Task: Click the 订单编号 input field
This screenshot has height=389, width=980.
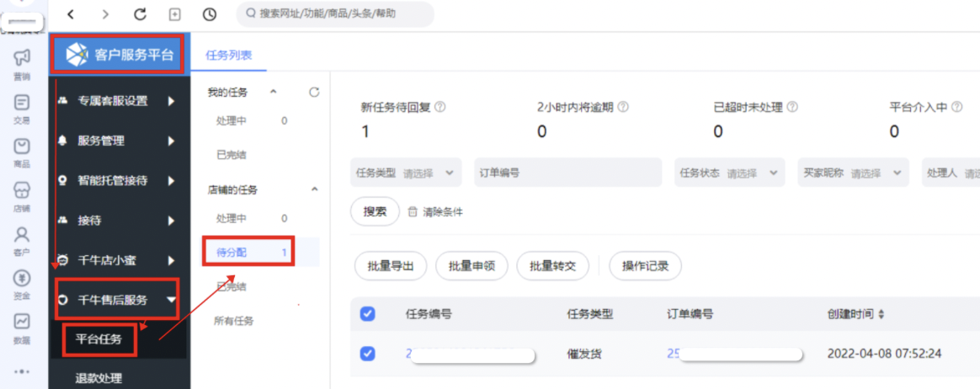Action: coord(567,173)
